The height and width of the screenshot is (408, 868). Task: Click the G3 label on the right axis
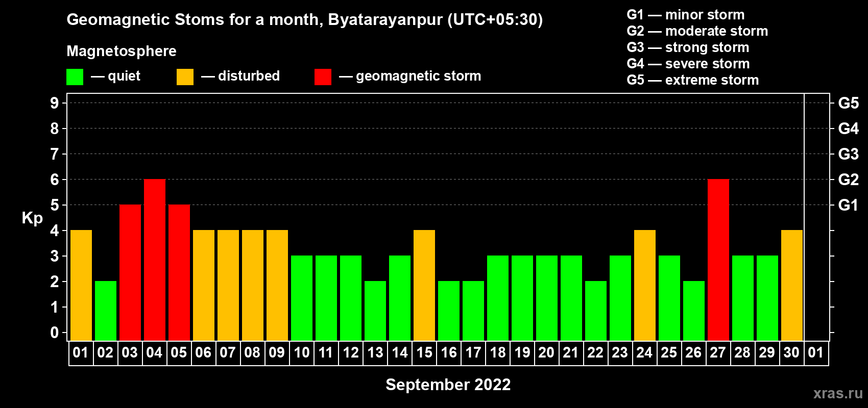point(849,154)
